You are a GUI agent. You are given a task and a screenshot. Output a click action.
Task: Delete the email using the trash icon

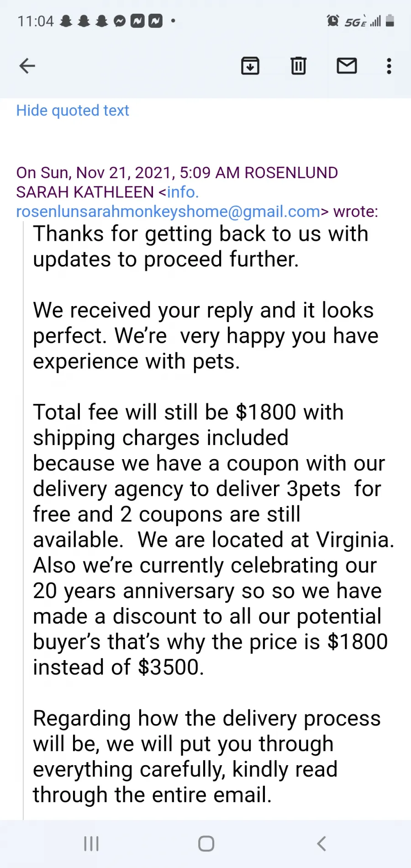[x=299, y=66]
